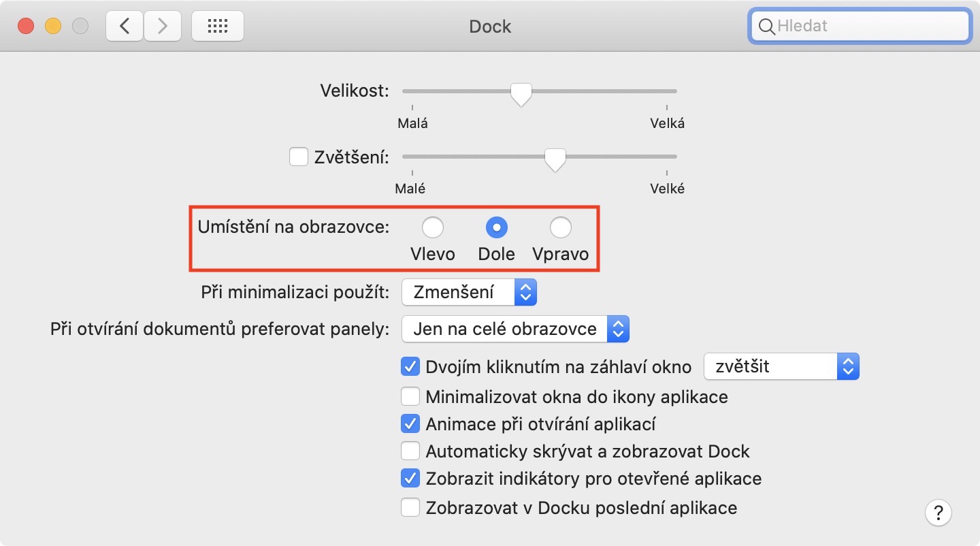Click the red close window button

click(x=26, y=27)
